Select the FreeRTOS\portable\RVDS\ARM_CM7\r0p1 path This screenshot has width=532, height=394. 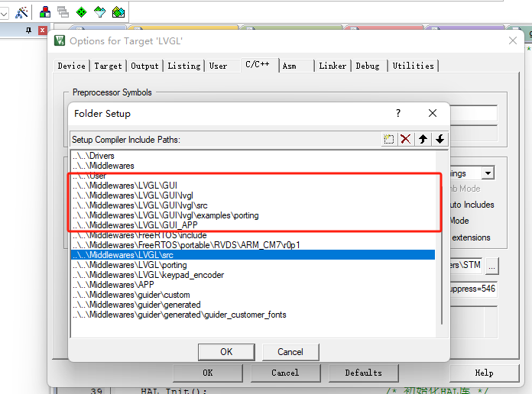click(x=253, y=245)
